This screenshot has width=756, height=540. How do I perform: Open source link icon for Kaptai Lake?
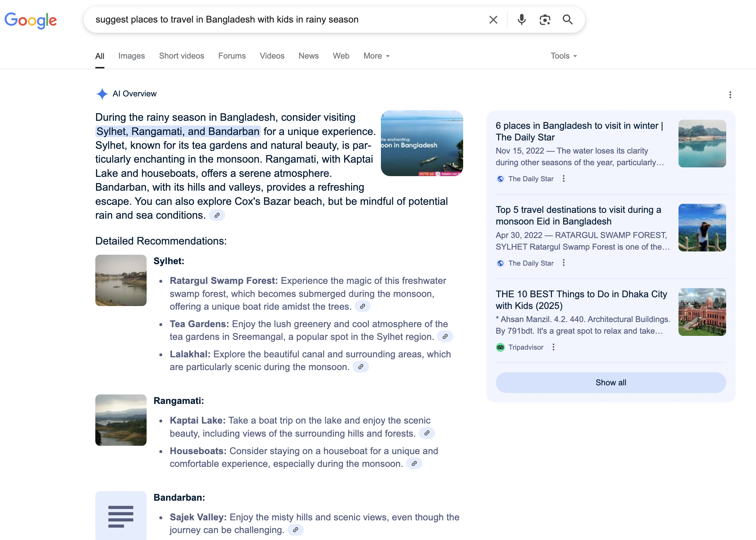pos(427,433)
